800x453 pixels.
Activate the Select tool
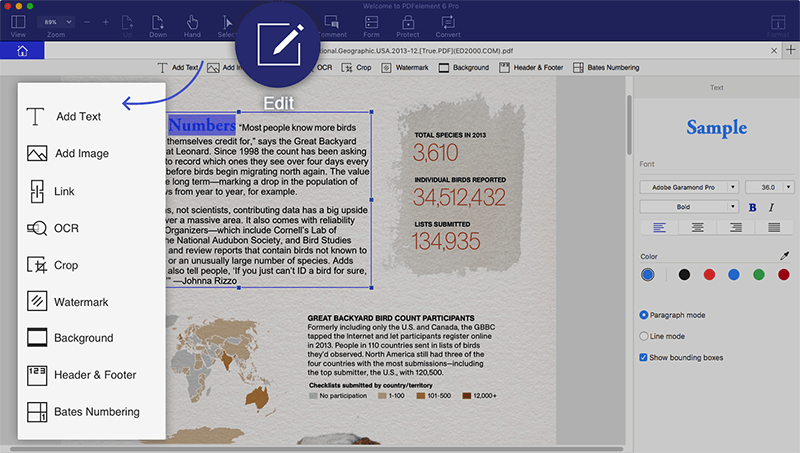coord(227,26)
